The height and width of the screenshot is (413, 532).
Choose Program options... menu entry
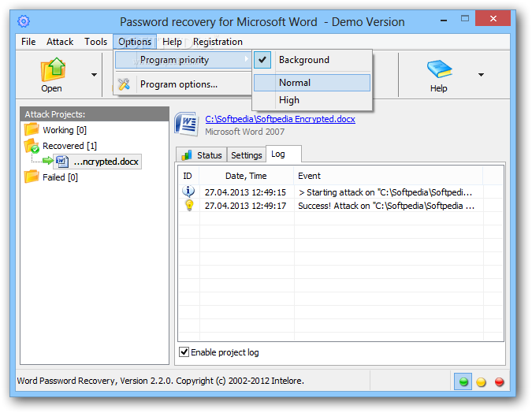(x=183, y=84)
